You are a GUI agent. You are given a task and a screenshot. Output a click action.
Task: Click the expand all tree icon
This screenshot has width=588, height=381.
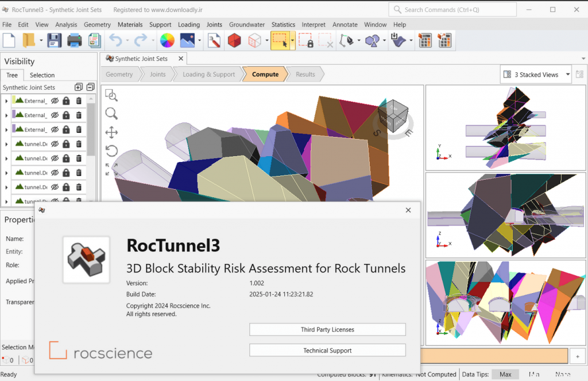click(x=78, y=87)
